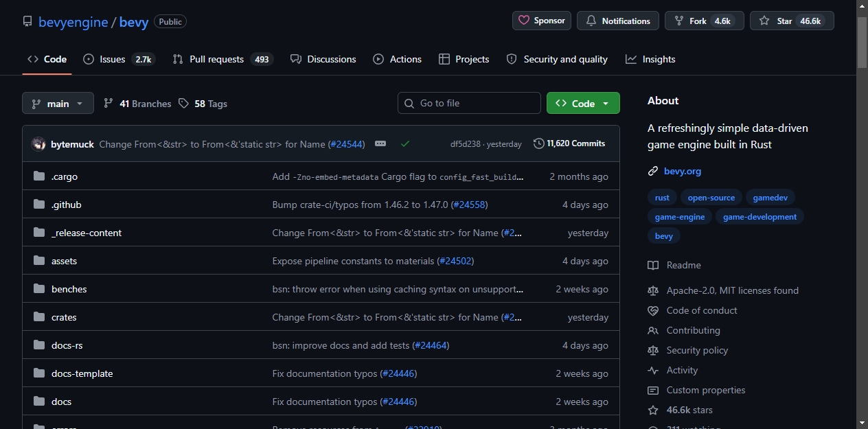Viewport: 868px width, 429px height.
Task: Open the docs directory name
Action: (x=62, y=402)
